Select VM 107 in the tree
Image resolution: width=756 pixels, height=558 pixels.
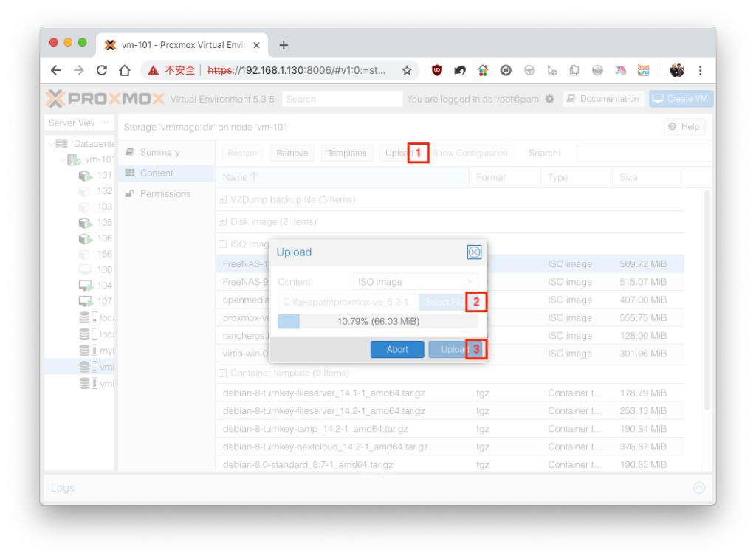coord(95,302)
